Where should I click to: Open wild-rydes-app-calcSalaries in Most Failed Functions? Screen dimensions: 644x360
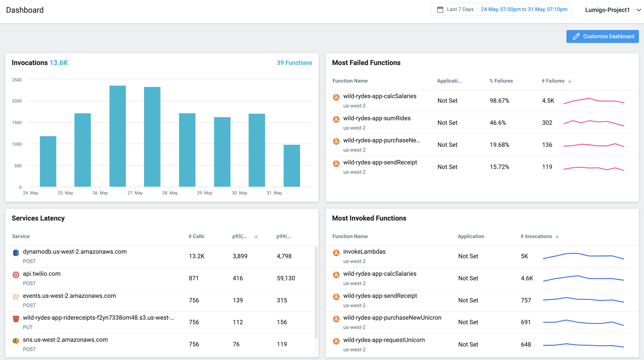(x=379, y=96)
